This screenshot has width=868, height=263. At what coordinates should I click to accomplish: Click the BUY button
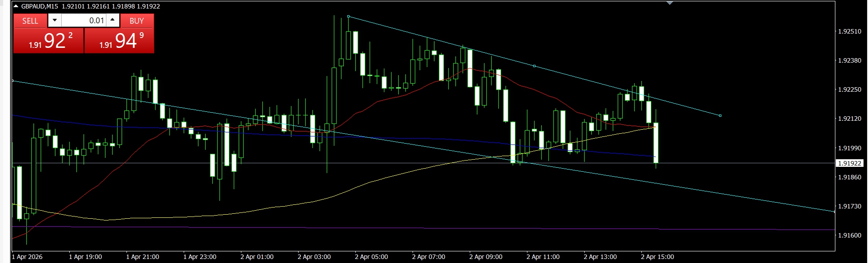137,21
